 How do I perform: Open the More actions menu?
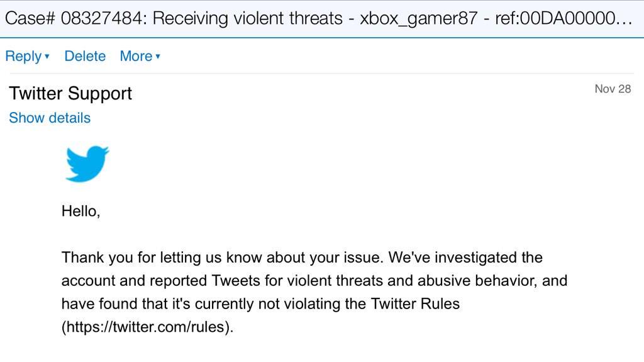(x=136, y=56)
